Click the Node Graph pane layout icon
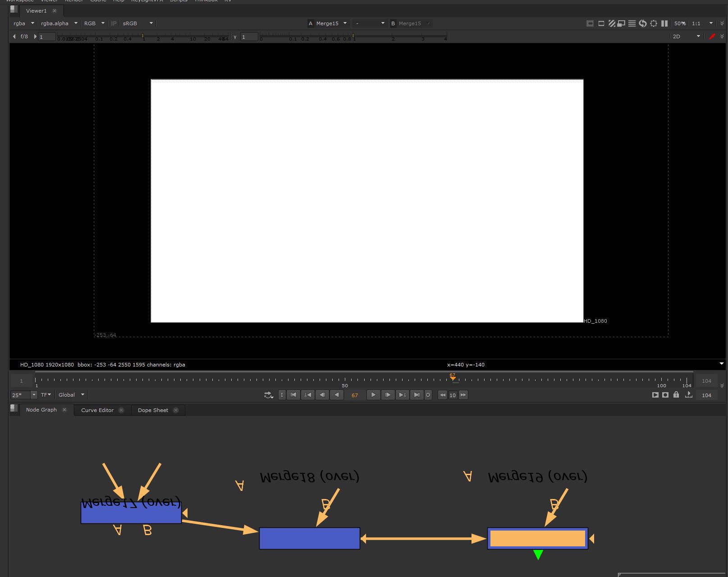Viewport: 728px width, 577px height. (14, 408)
